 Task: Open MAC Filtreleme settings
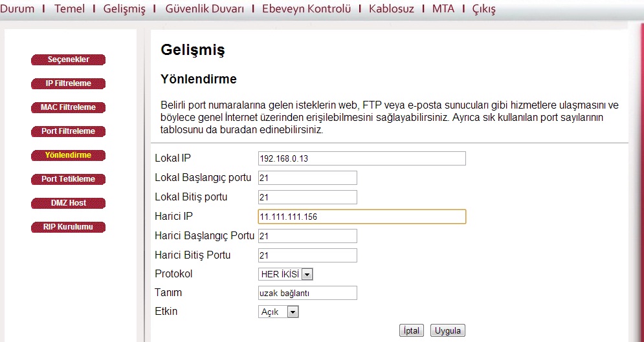click(x=68, y=107)
